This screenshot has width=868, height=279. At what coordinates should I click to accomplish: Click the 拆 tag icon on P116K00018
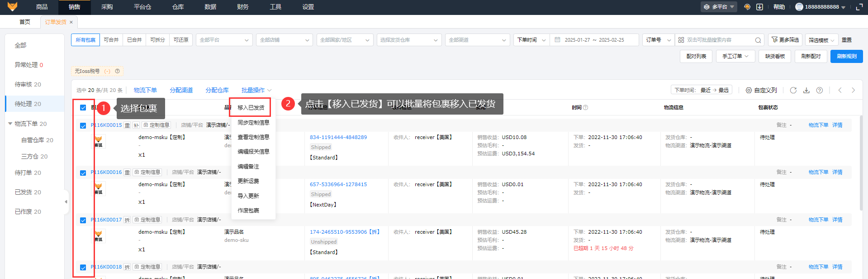(127, 267)
